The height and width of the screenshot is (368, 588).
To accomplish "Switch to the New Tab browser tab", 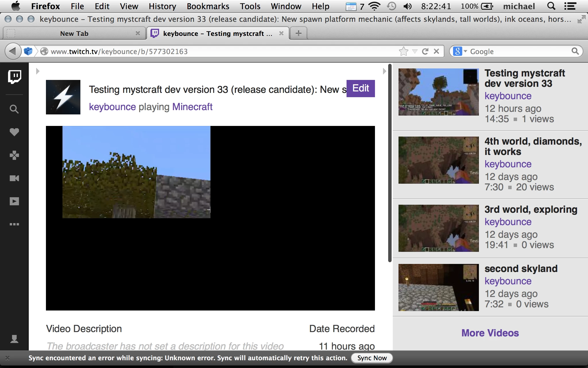I will tap(74, 34).
